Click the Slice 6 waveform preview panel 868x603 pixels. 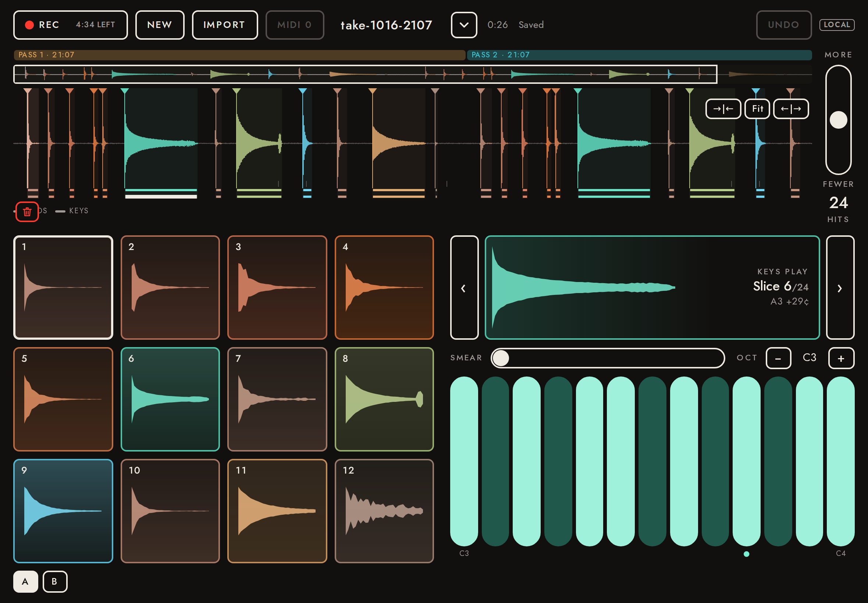pyautogui.click(x=652, y=288)
